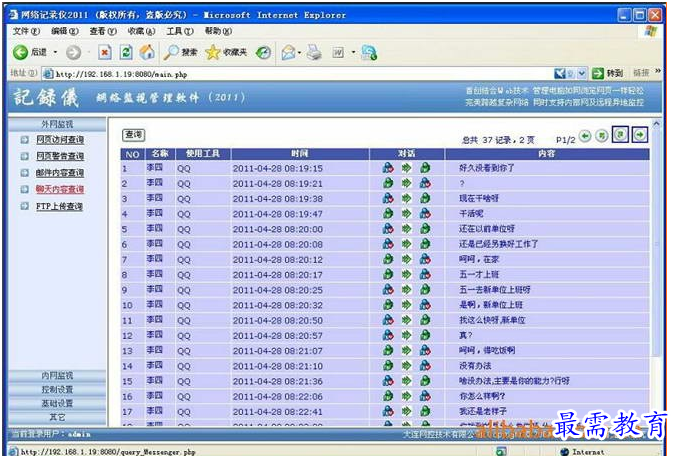
Task: Click the IE Back arrow button
Action: [x=21, y=52]
